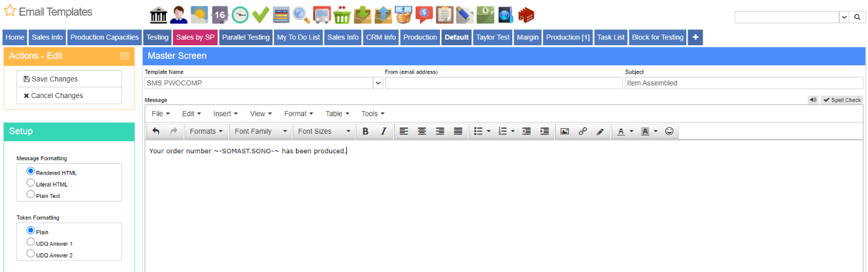The image size is (868, 272).
Task: Click the magnifying glass icon in toolbar
Action: pos(301,14)
